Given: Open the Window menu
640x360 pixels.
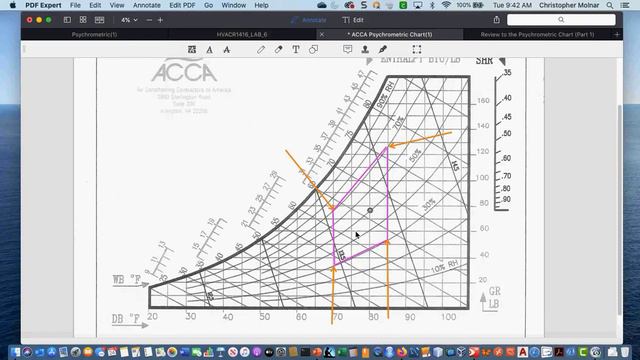Looking at the screenshot, I should (233, 5).
